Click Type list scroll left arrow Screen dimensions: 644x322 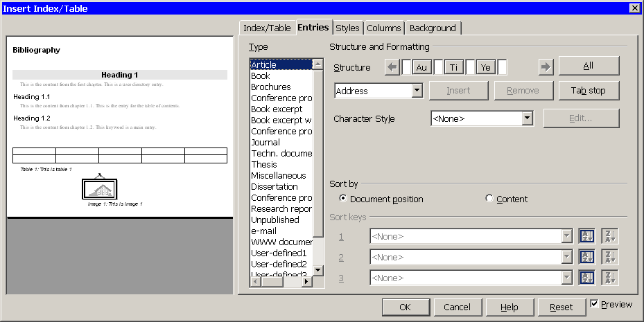(x=256, y=281)
